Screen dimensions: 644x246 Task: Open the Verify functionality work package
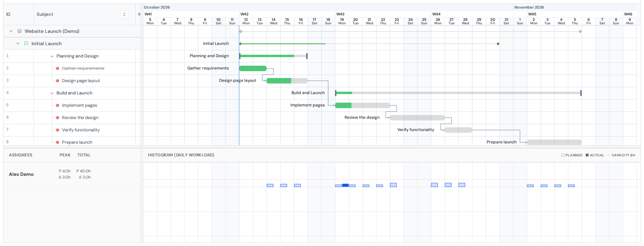81,130
